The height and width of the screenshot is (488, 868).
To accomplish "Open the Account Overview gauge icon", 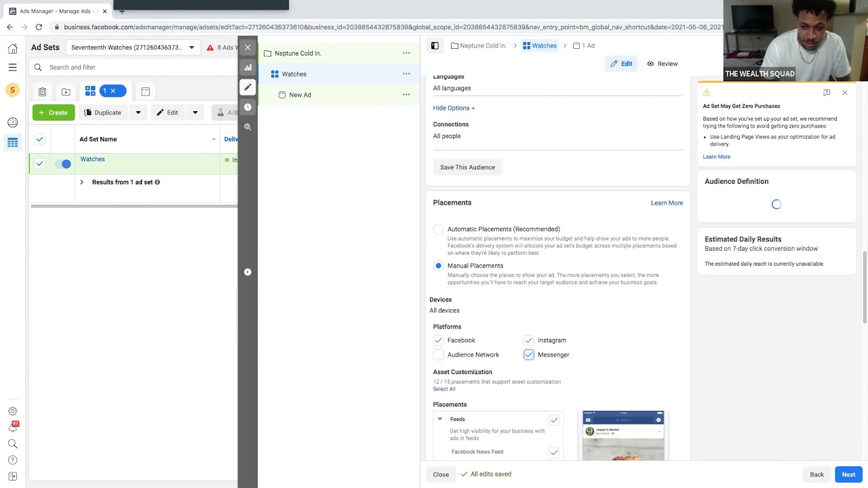I will pyautogui.click(x=12, y=123).
